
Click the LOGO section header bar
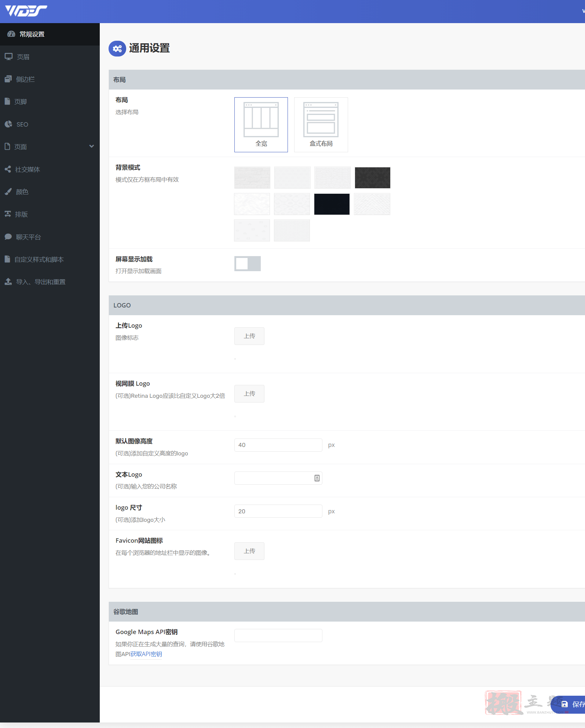point(347,305)
